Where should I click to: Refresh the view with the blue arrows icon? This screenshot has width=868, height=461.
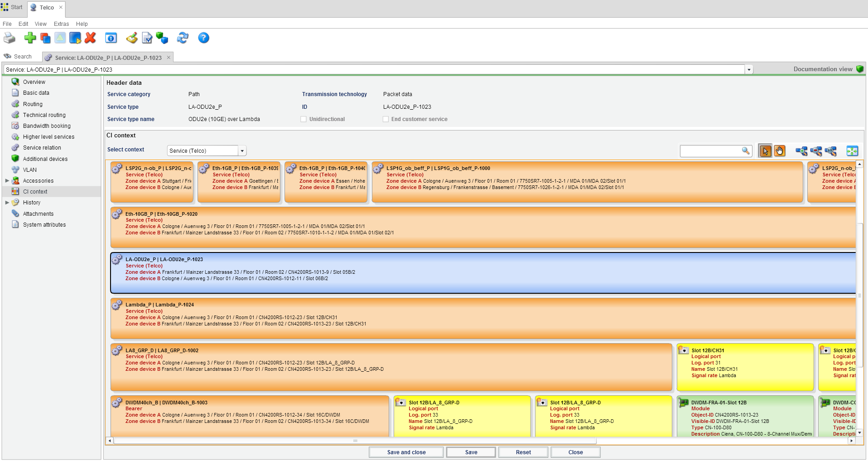click(183, 38)
